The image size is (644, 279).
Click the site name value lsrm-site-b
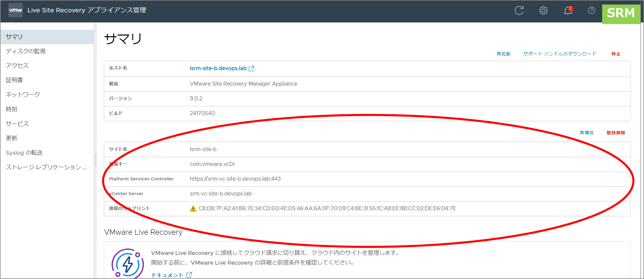[x=203, y=149]
